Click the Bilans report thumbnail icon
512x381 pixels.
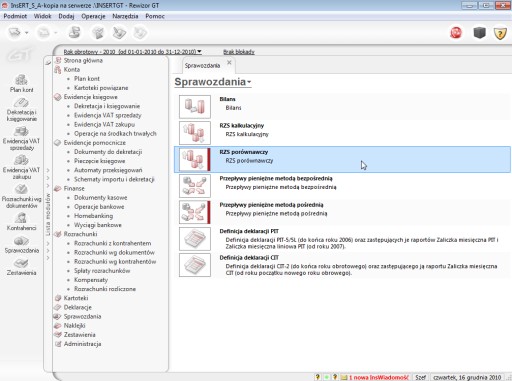point(195,107)
